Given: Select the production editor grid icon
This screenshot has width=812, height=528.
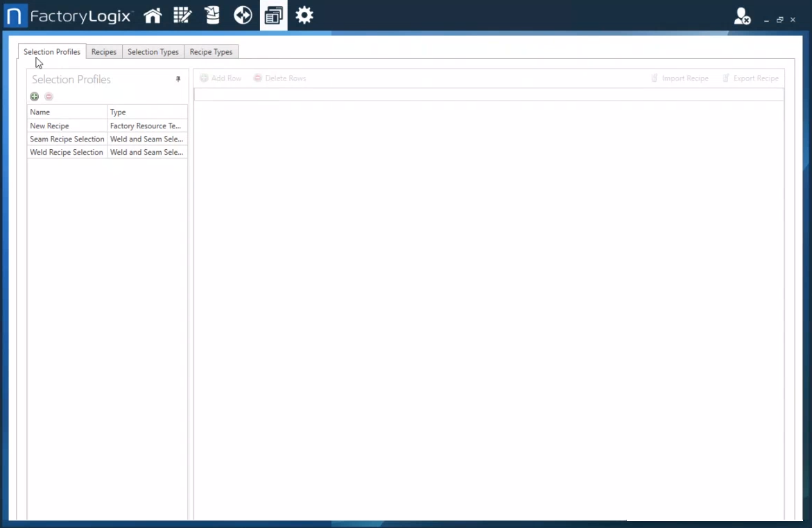Looking at the screenshot, I should tap(182, 15).
